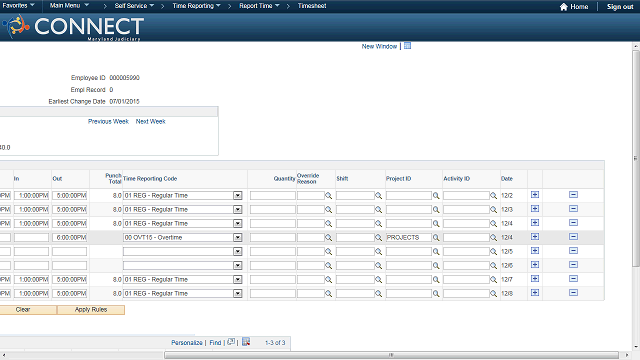Screen dimensions: 640x360
Task: Click the Personalize link
Action: tap(187, 343)
